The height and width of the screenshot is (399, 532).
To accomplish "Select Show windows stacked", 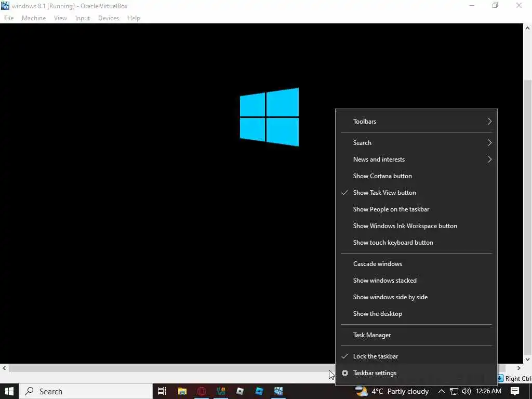I will point(416,281).
